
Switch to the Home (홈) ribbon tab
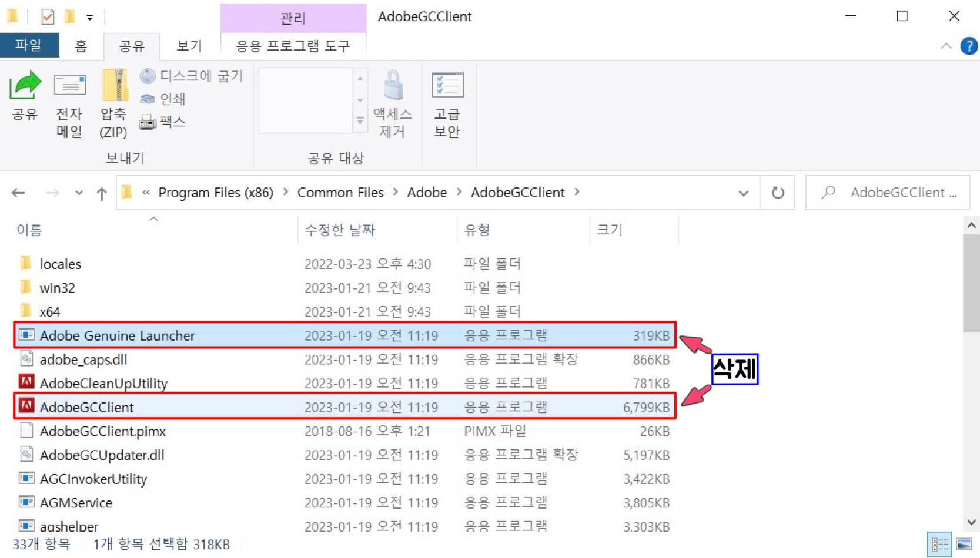click(x=81, y=46)
